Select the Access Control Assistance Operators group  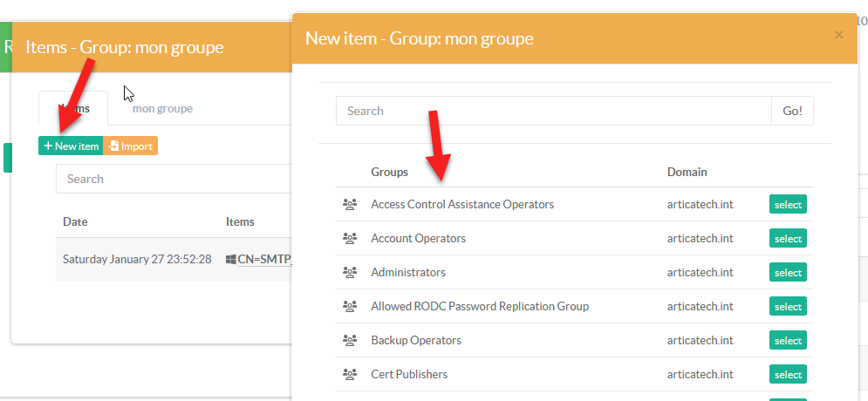(787, 205)
